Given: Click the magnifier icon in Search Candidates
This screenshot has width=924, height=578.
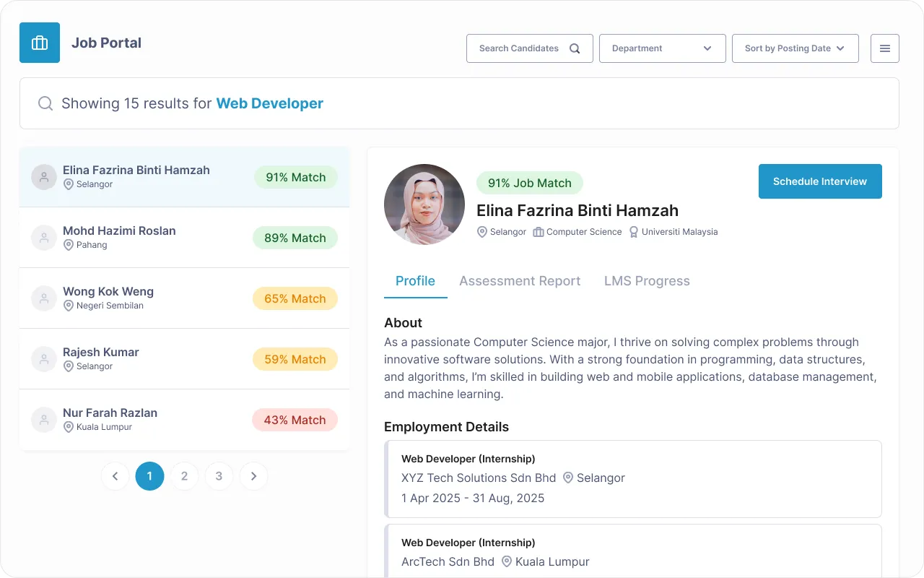Looking at the screenshot, I should tap(575, 48).
